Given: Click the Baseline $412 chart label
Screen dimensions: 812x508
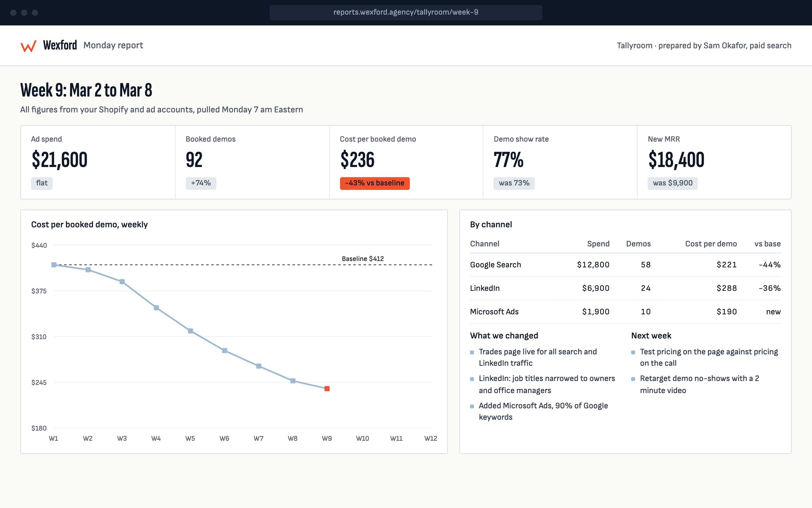Looking at the screenshot, I should coord(363,259).
